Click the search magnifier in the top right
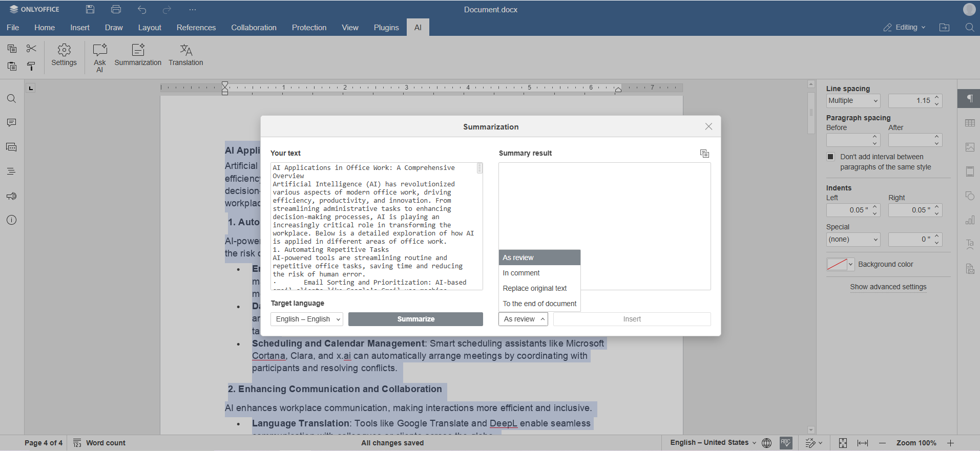Image resolution: width=980 pixels, height=451 pixels. pos(969,28)
